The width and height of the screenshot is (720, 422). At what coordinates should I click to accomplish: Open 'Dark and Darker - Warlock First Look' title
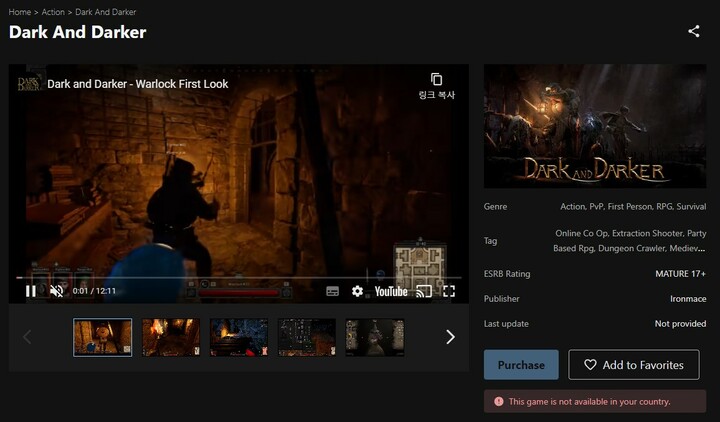click(138, 84)
